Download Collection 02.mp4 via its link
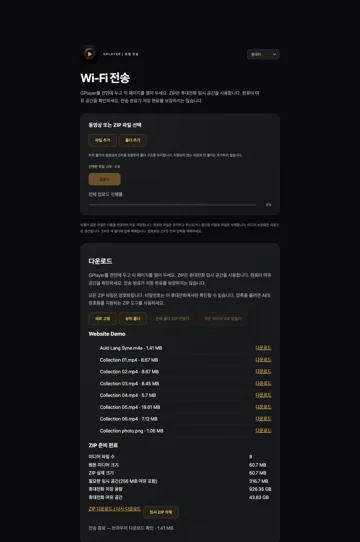The width and height of the screenshot is (360, 542). [x=263, y=371]
